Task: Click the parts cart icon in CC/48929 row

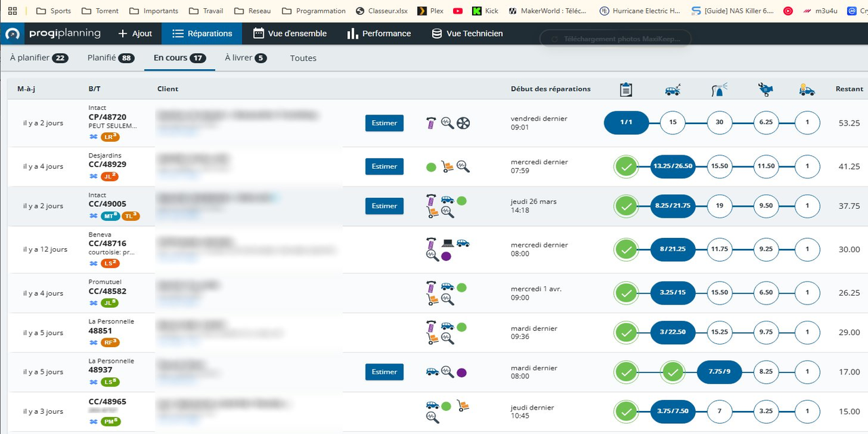Action: point(448,166)
